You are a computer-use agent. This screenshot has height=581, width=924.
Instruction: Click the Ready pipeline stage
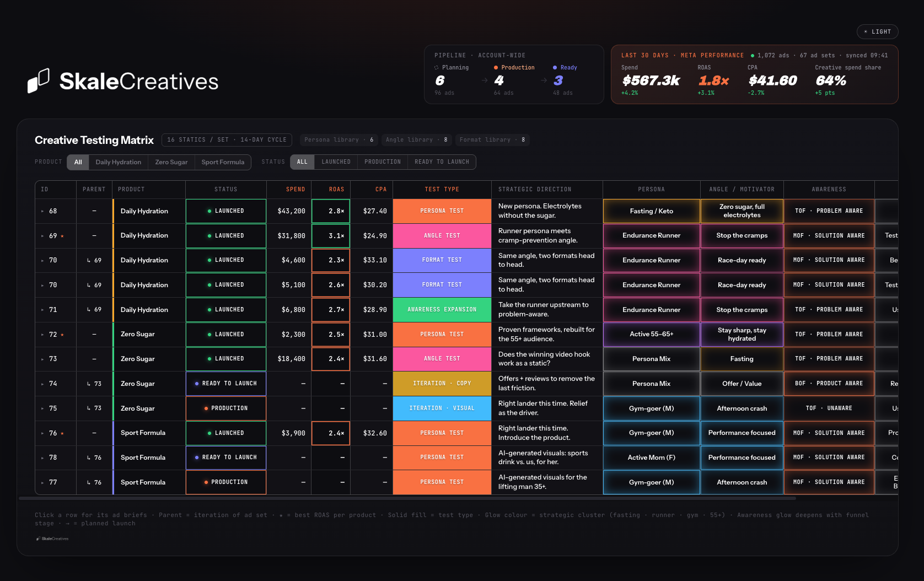coord(565,80)
